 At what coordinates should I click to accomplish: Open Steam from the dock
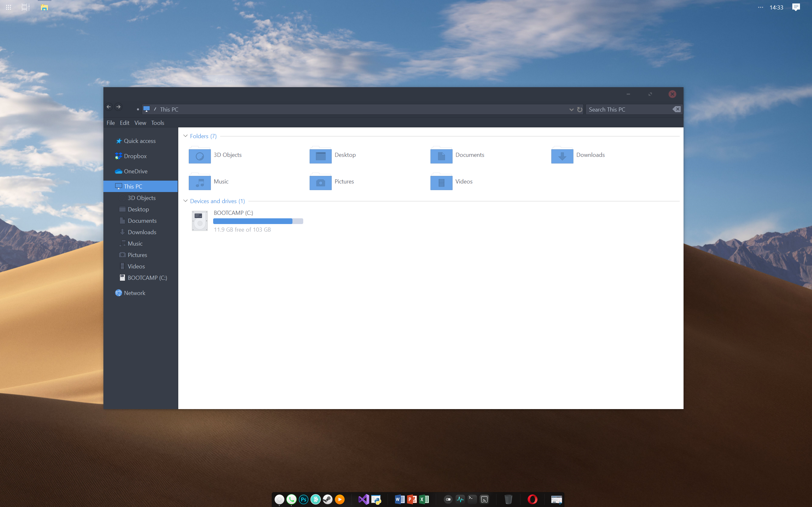tap(327, 499)
